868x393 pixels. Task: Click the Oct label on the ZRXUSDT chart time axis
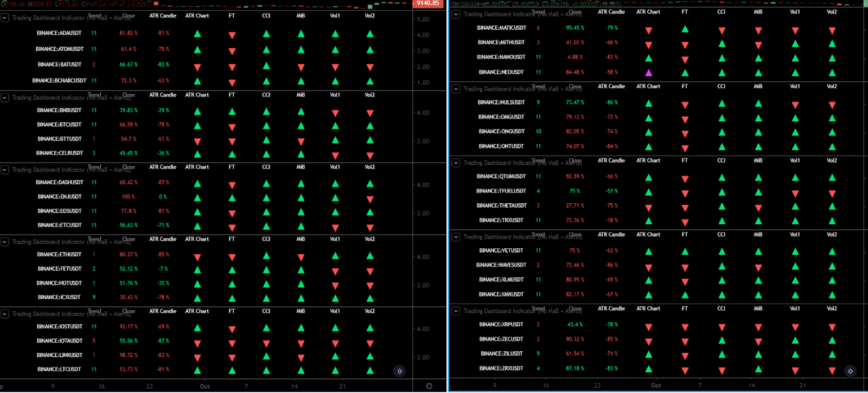tap(656, 385)
